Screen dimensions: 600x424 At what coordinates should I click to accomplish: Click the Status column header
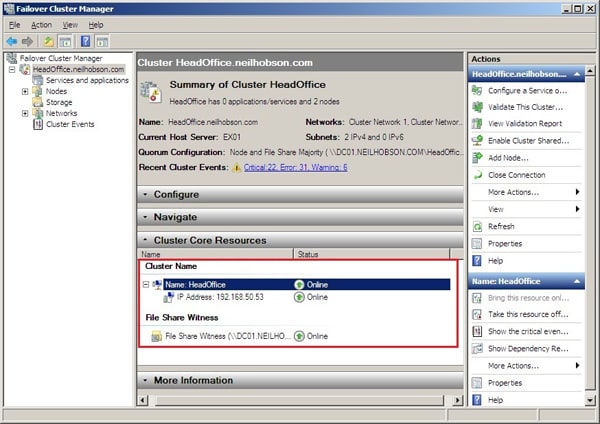(x=371, y=254)
